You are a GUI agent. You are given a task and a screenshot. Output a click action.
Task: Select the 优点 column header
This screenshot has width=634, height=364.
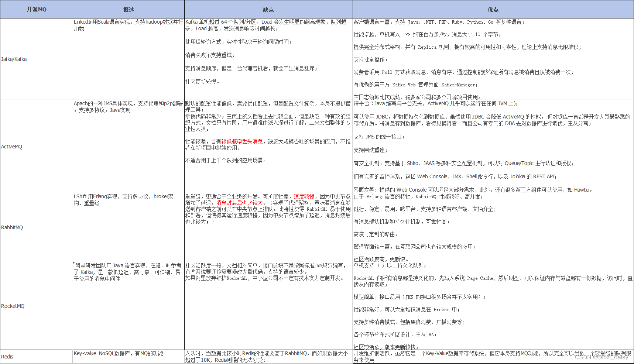click(493, 9)
